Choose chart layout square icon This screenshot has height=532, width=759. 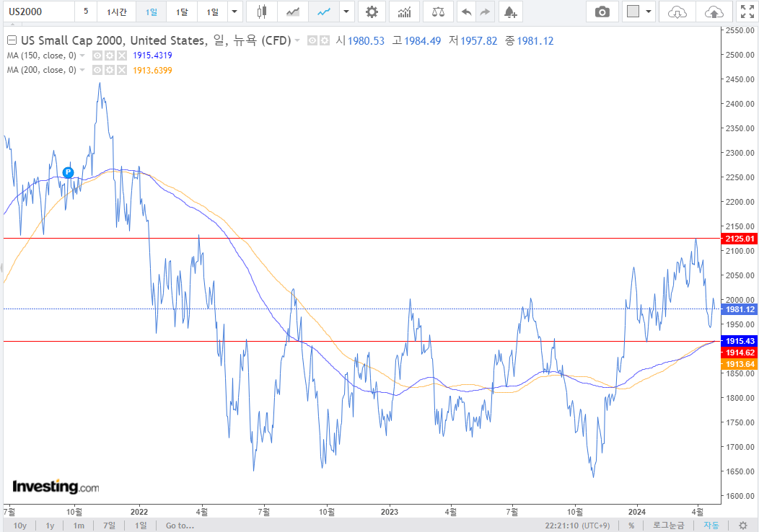point(633,11)
